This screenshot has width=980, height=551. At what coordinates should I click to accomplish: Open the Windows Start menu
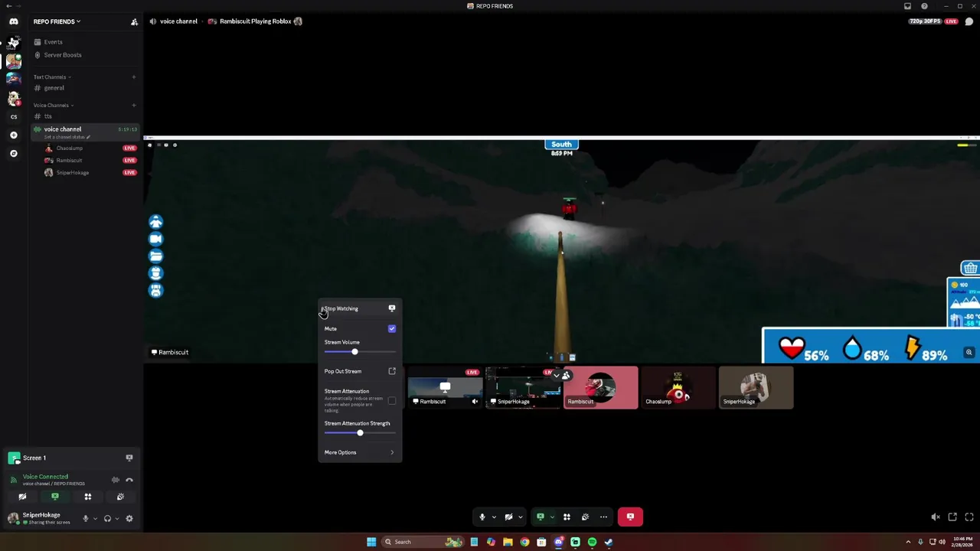[371, 542]
